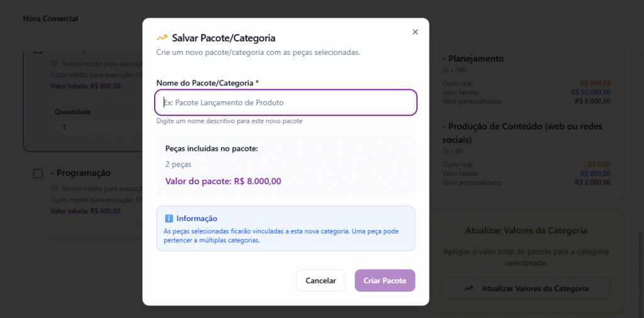Click the Atualizar Valores da Categoria button
This screenshot has height=318, width=644.
tap(526, 288)
